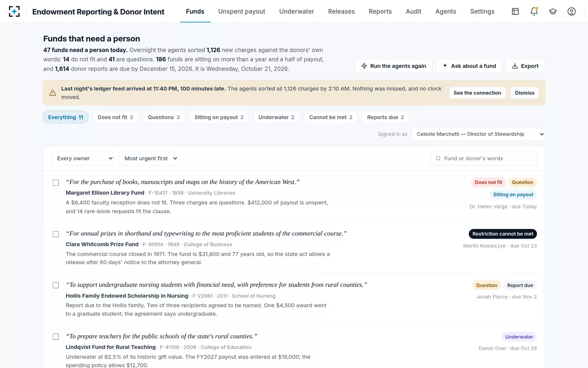Filter by Underwater 2 chip

click(276, 117)
